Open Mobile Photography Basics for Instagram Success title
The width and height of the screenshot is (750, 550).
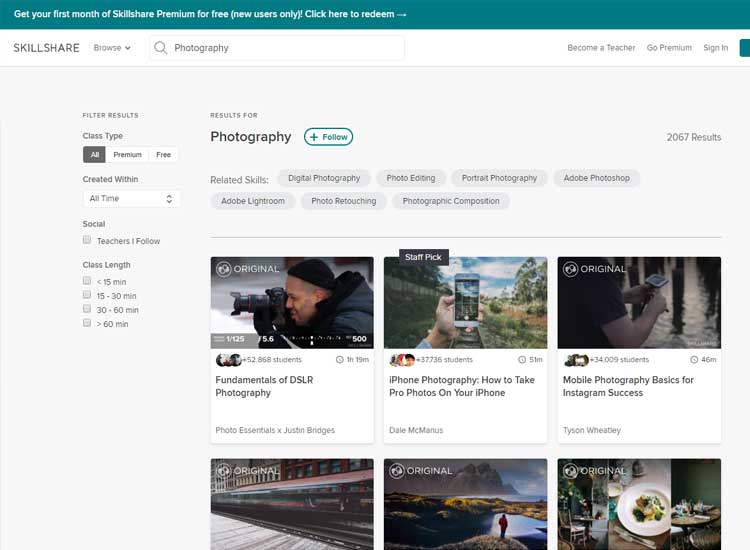click(628, 386)
